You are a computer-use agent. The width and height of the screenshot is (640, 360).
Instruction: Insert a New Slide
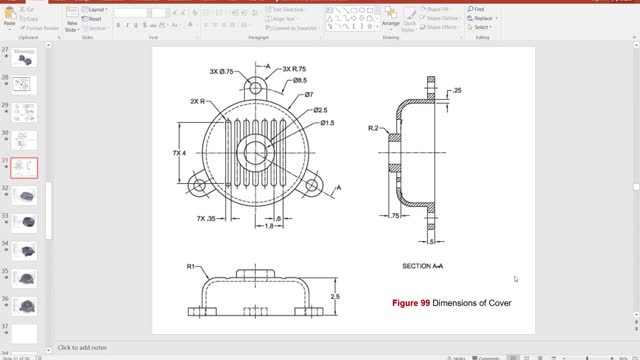pyautogui.click(x=72, y=20)
